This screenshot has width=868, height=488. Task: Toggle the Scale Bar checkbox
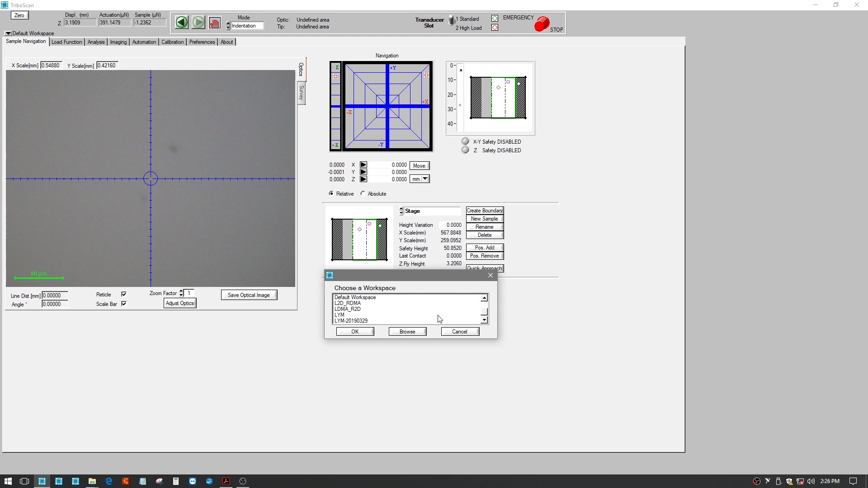pyautogui.click(x=123, y=304)
